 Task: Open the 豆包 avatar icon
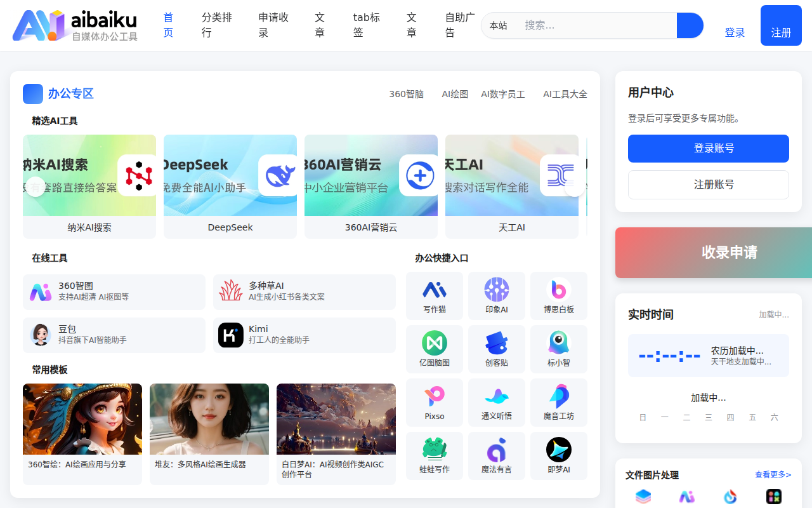pyautogui.click(x=41, y=335)
